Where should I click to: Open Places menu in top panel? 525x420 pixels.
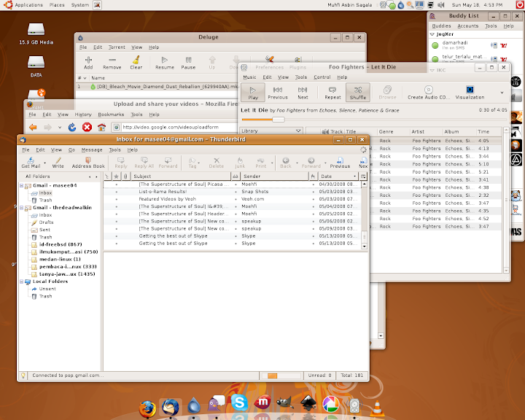57,4
